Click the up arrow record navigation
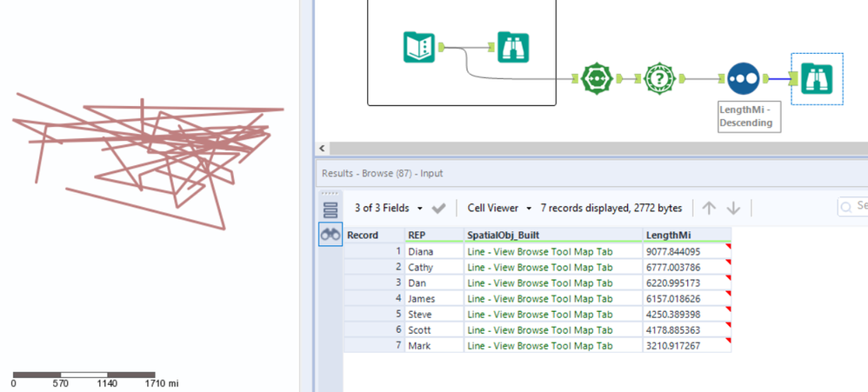The width and height of the screenshot is (868, 392). (x=709, y=208)
